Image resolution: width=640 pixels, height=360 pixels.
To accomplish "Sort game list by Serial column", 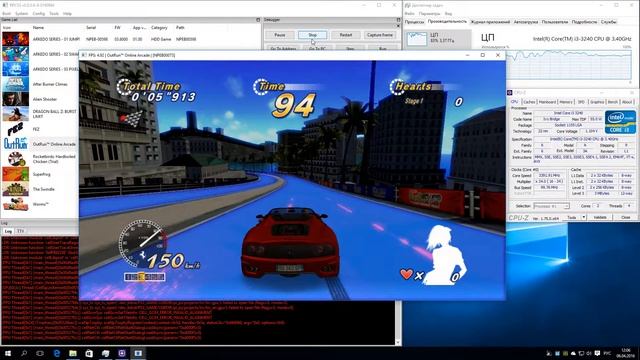I will pos(91,28).
